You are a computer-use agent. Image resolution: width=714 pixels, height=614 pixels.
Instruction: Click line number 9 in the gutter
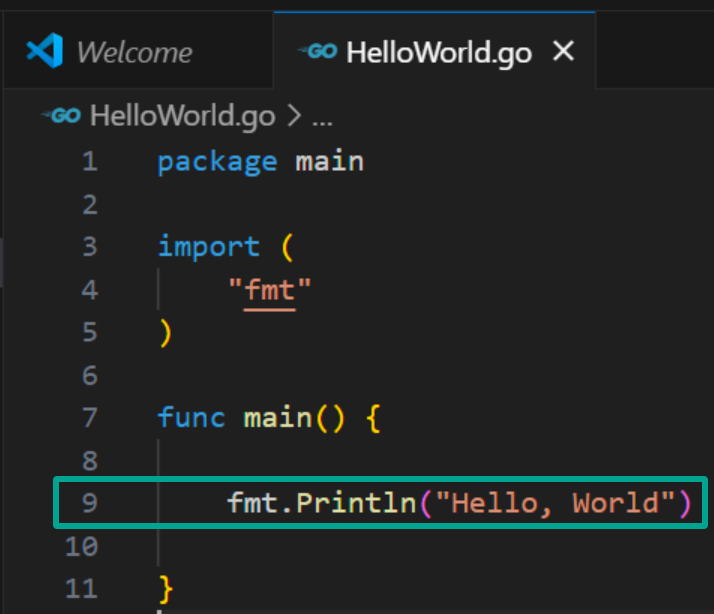point(90,503)
